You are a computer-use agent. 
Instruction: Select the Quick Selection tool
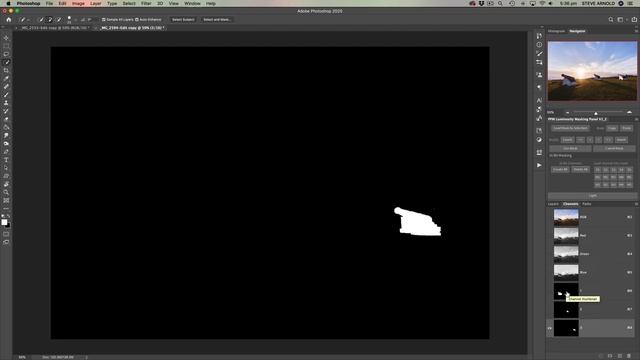click(6, 62)
